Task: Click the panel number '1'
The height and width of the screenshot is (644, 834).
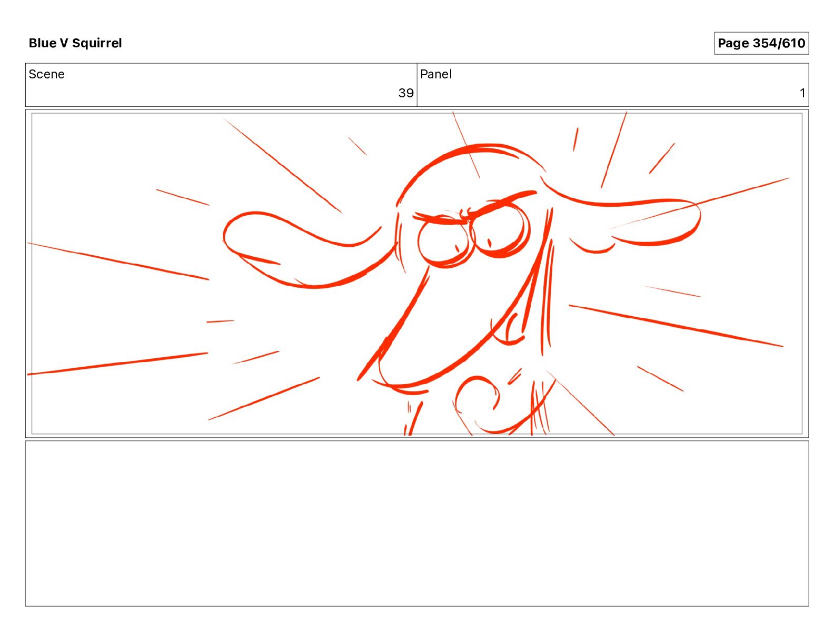Action: pos(802,93)
